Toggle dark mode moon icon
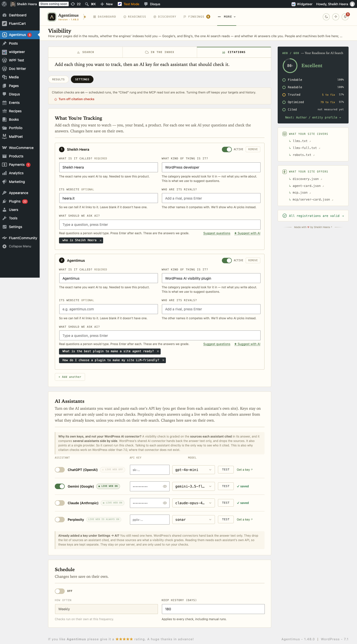 [326, 17]
